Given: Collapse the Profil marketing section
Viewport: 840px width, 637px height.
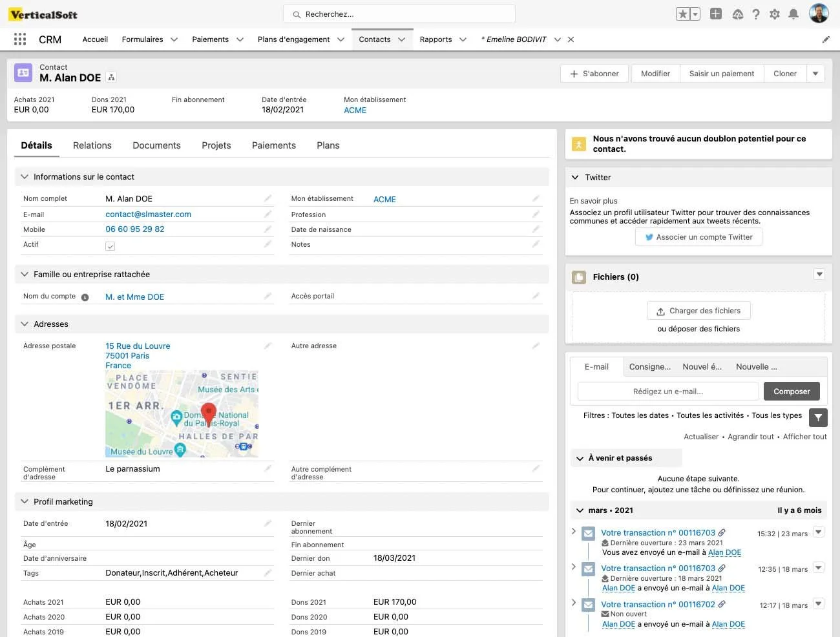Looking at the screenshot, I should coord(25,501).
